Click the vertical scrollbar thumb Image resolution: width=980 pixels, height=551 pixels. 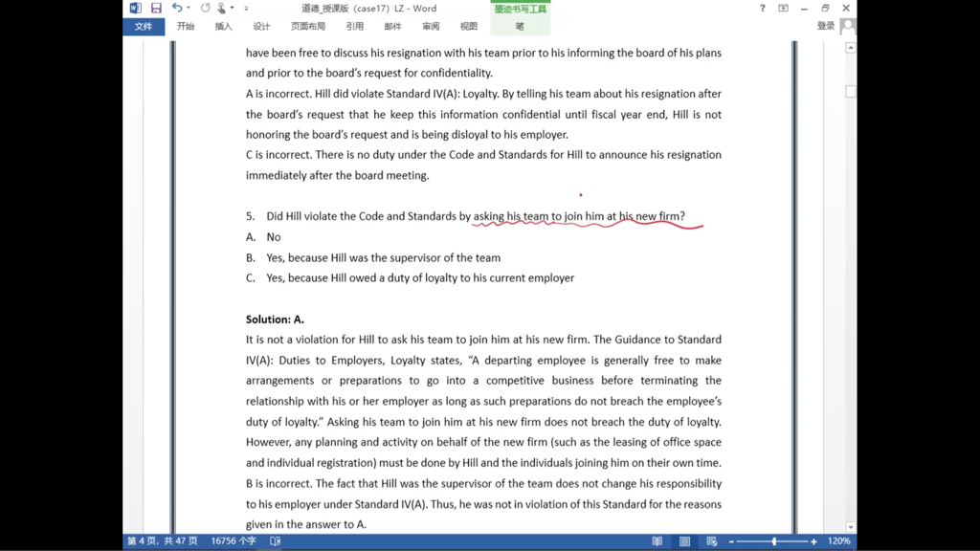[x=851, y=91]
